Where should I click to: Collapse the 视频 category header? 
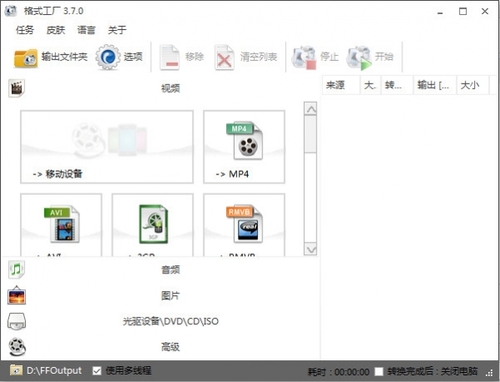170,88
